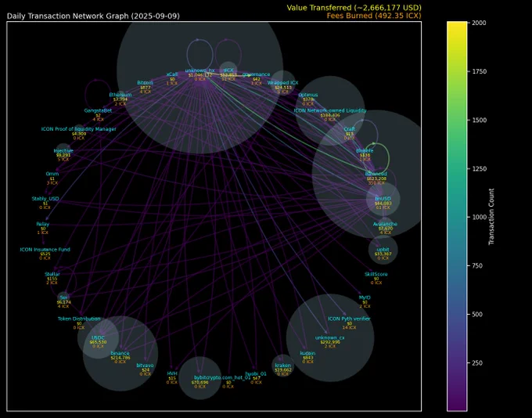Select the governance node label
Screen dimensions: 532x418
256,74
